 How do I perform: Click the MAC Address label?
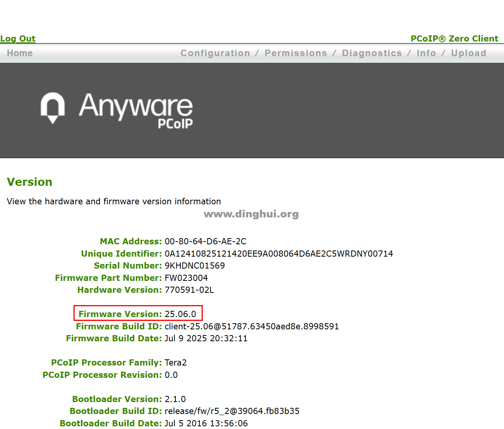coord(131,241)
